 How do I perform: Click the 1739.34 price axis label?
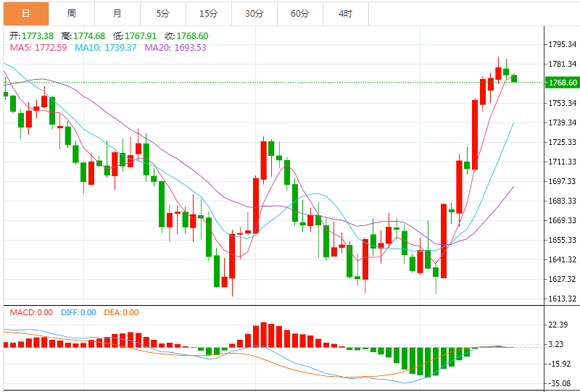coord(563,122)
